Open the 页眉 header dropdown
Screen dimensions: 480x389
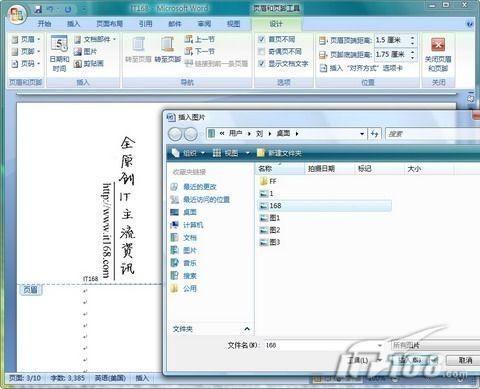[x=26, y=39]
